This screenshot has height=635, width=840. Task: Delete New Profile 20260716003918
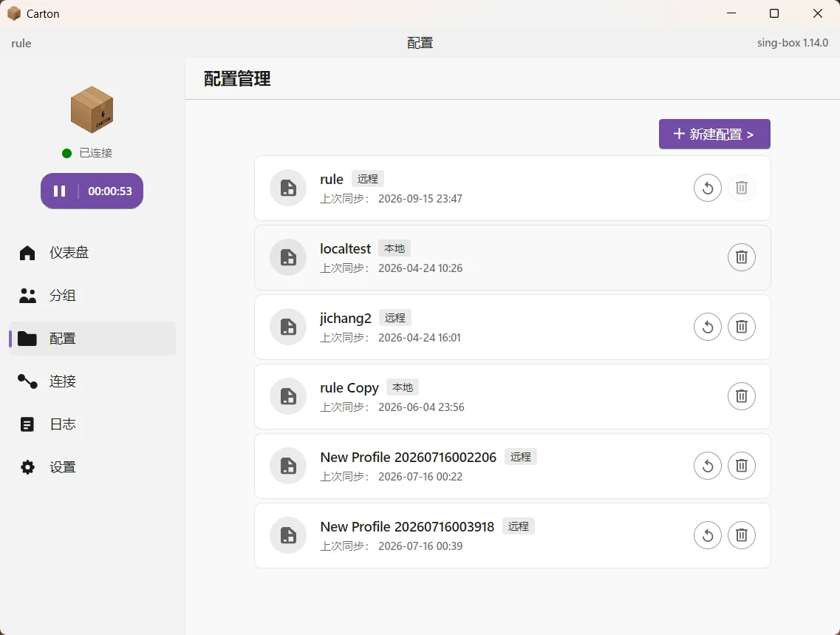pyautogui.click(x=742, y=535)
